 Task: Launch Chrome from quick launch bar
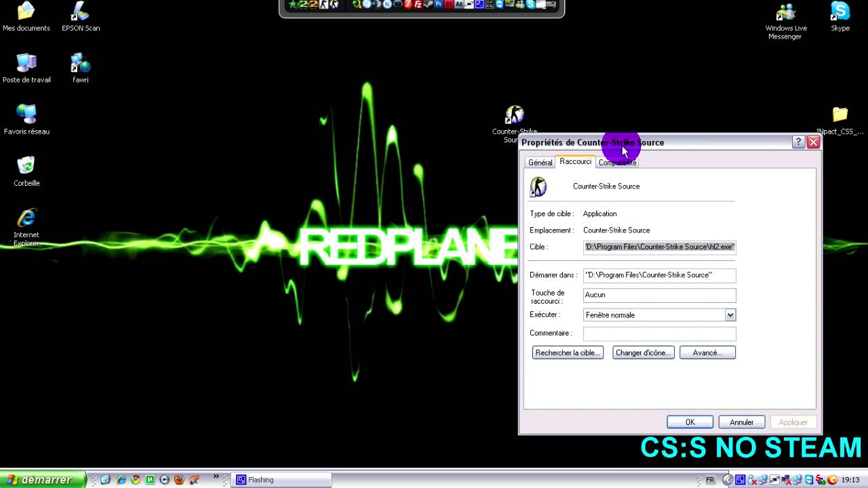click(135, 480)
